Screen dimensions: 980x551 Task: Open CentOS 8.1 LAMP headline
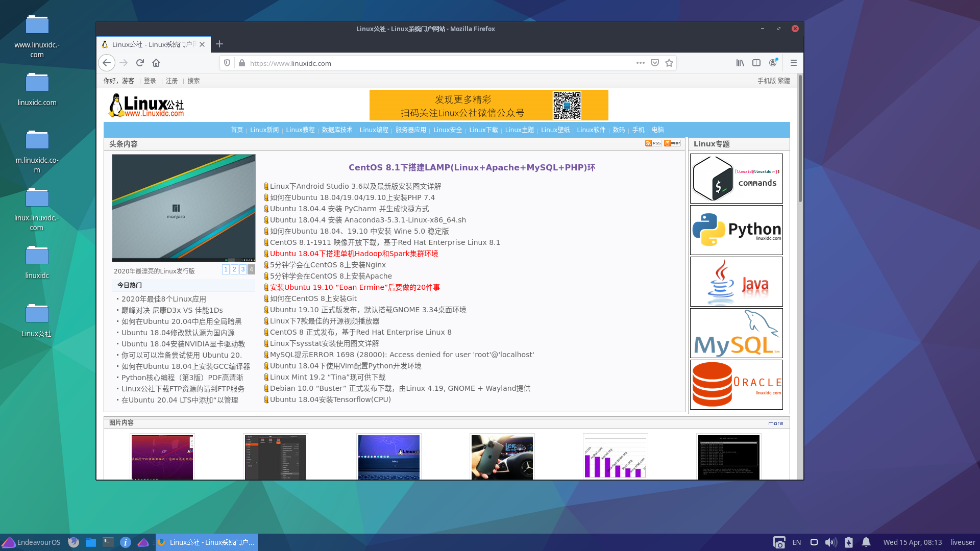point(472,167)
